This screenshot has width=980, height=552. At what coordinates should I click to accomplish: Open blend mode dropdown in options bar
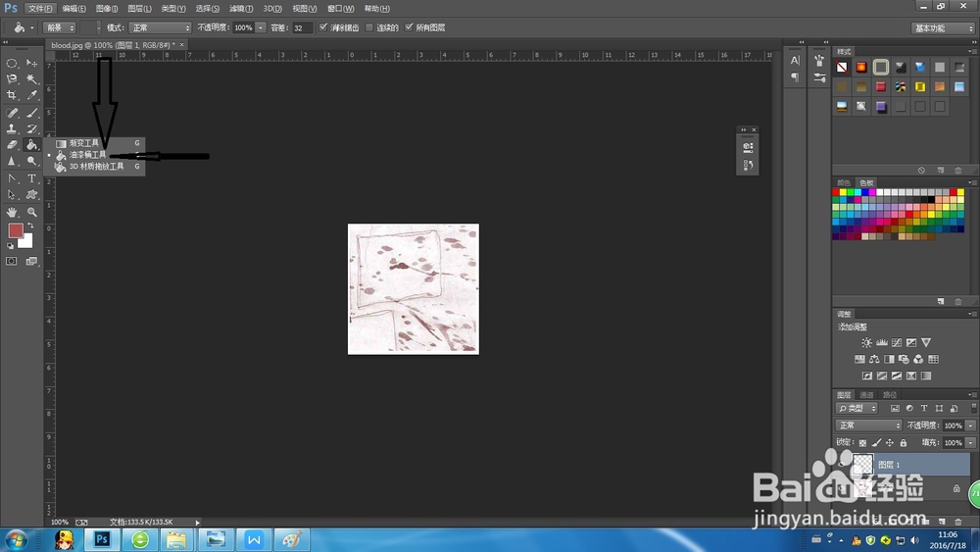point(160,27)
